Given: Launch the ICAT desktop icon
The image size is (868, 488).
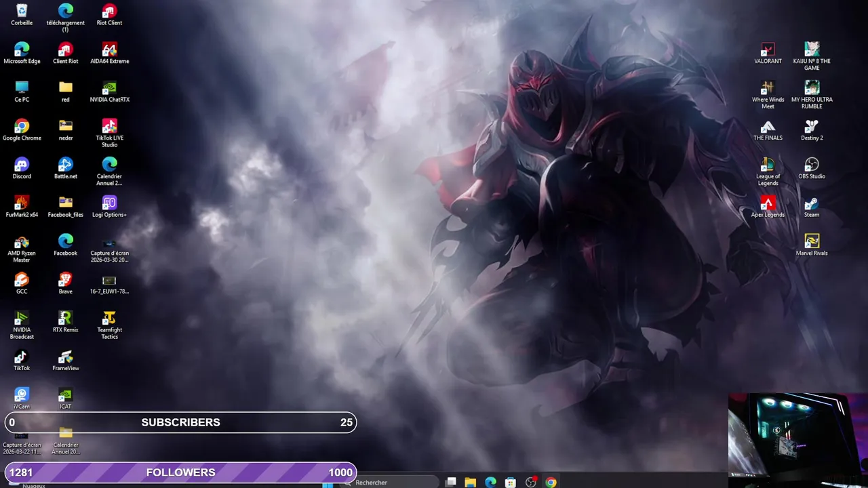Looking at the screenshot, I should (66, 394).
